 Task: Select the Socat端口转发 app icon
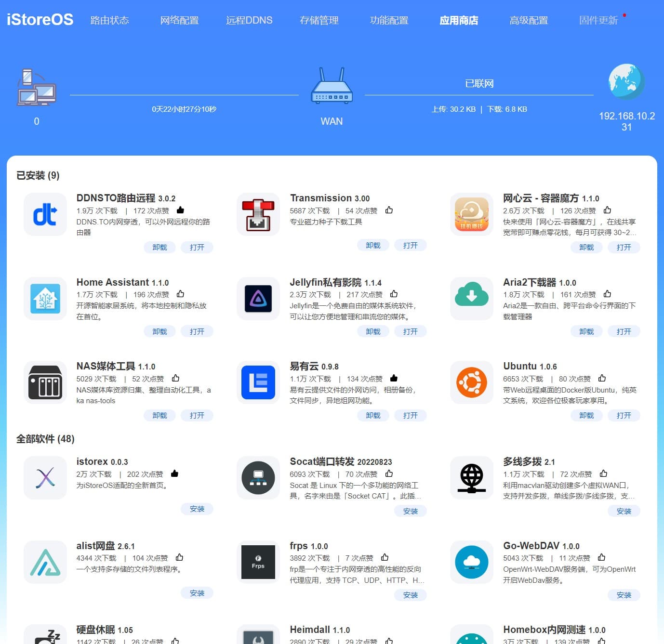click(258, 478)
